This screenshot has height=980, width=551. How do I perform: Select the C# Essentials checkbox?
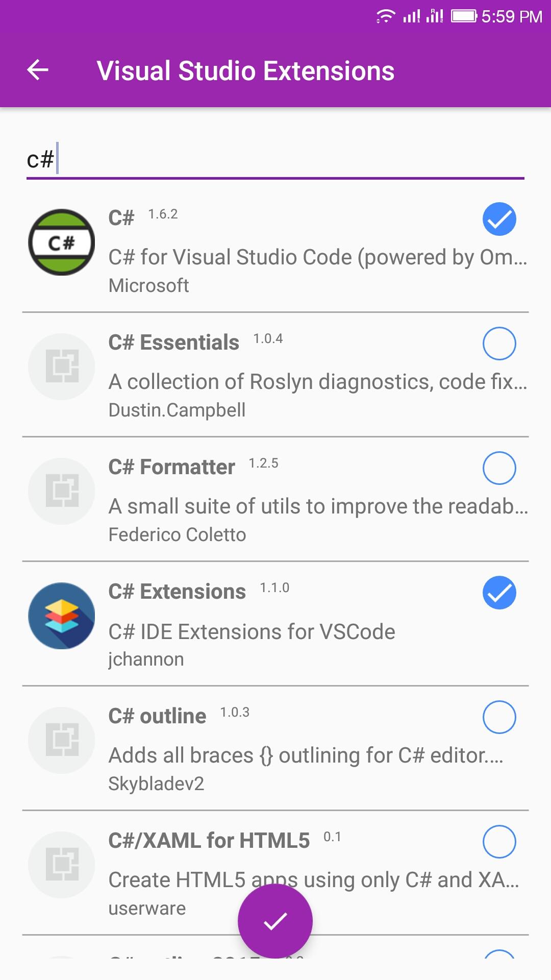coord(499,344)
